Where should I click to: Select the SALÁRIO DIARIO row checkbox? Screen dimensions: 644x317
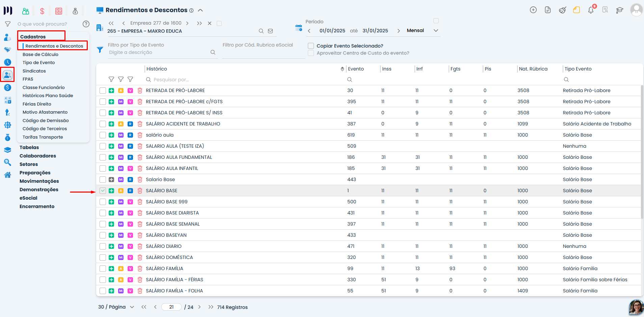tap(103, 247)
